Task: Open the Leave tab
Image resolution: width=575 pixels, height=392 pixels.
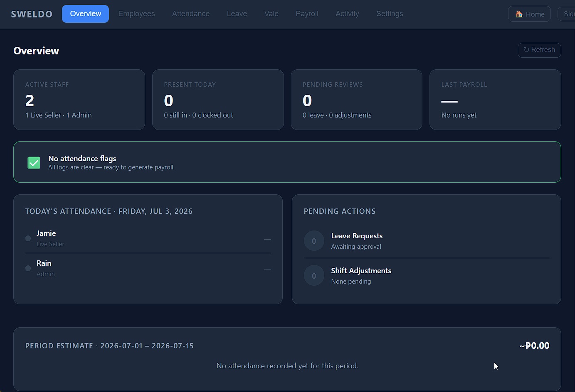Action: (x=237, y=14)
